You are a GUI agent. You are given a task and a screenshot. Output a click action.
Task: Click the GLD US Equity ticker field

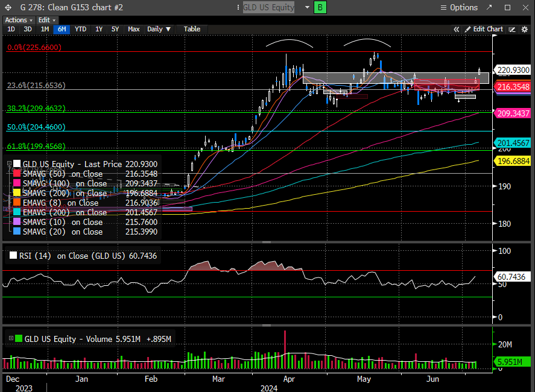268,7
